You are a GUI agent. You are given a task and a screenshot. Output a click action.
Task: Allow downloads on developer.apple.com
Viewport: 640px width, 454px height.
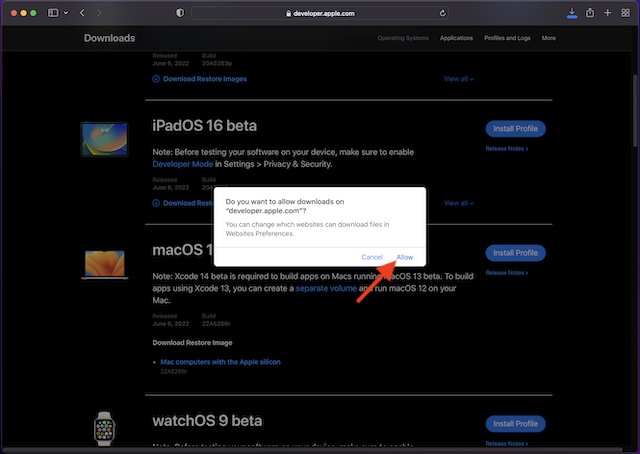point(404,257)
